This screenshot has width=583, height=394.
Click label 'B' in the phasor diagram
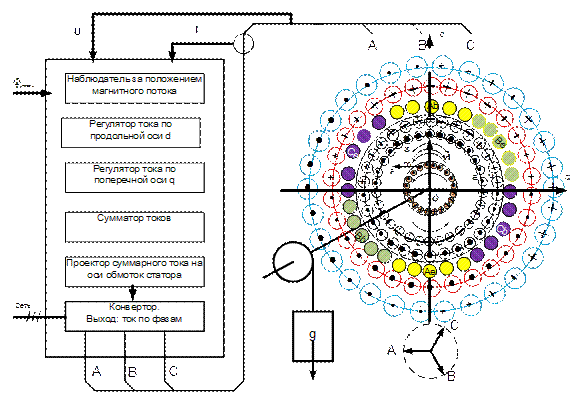pyautogui.click(x=451, y=376)
